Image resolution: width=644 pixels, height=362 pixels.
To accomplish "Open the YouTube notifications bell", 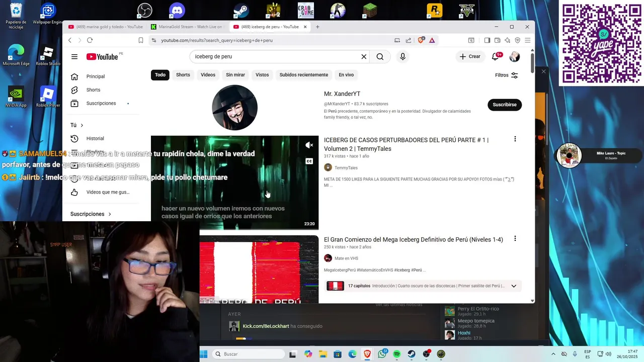I will (x=496, y=57).
